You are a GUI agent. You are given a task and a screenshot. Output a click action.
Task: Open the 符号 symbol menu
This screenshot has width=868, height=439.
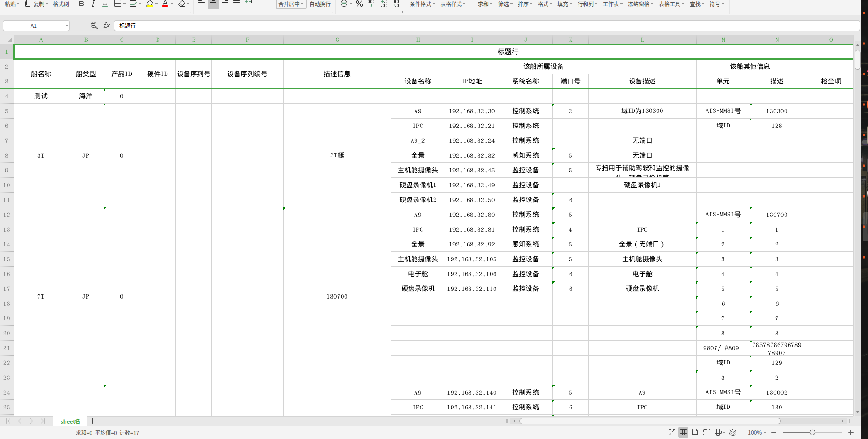point(717,4)
